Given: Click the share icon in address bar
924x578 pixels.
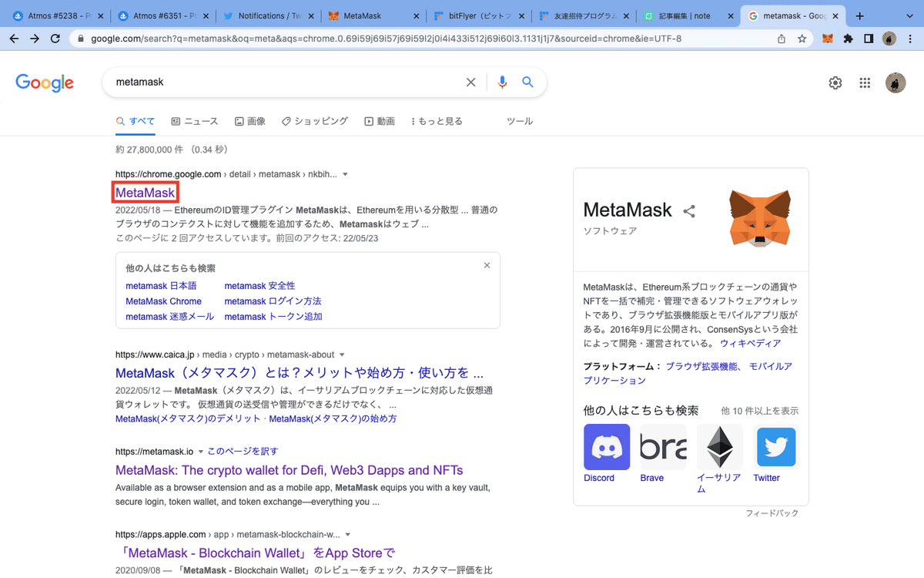Looking at the screenshot, I should (x=782, y=39).
